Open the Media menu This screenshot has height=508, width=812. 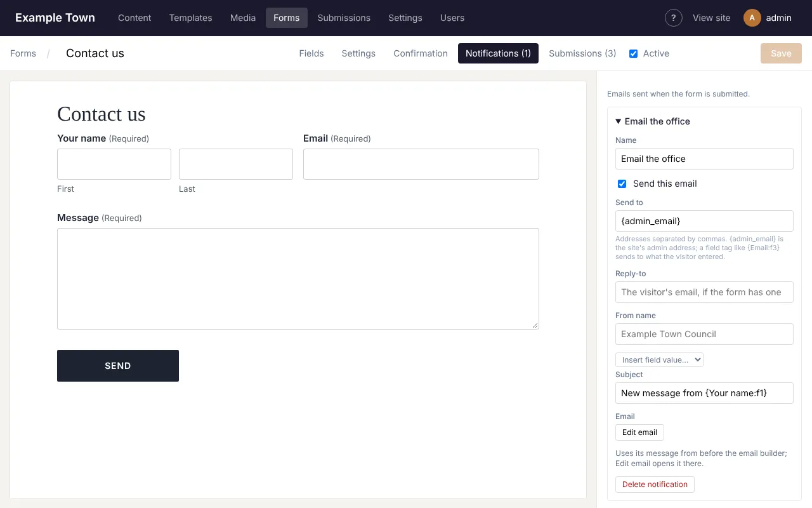(x=243, y=18)
